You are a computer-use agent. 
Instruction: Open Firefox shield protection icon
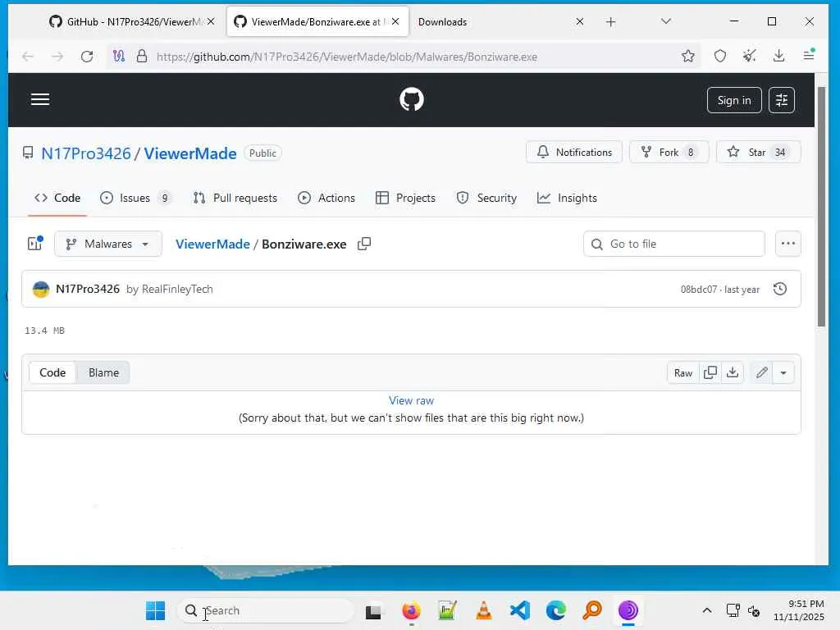tap(720, 57)
